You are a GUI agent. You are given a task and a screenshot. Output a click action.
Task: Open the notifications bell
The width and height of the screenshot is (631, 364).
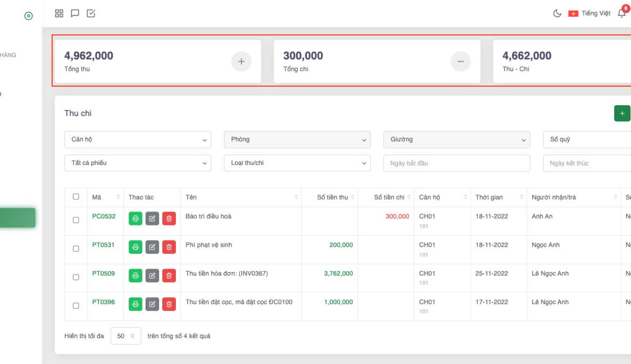621,13
